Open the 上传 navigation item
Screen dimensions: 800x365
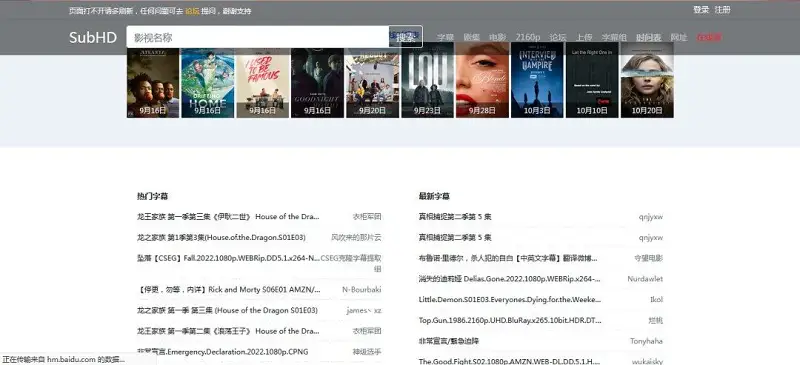click(584, 37)
